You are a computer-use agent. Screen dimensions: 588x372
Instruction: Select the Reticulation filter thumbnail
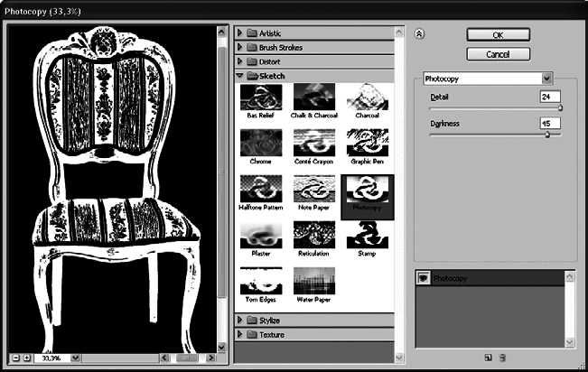coord(314,235)
